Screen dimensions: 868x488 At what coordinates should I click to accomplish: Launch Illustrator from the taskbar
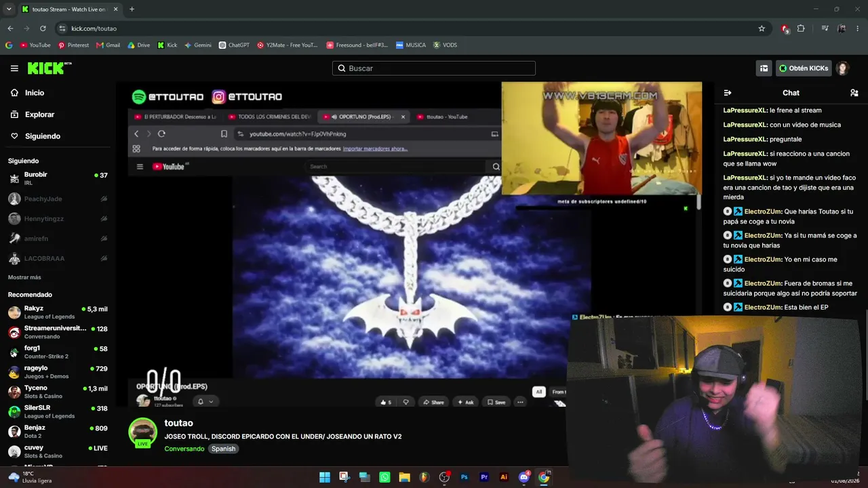504,477
